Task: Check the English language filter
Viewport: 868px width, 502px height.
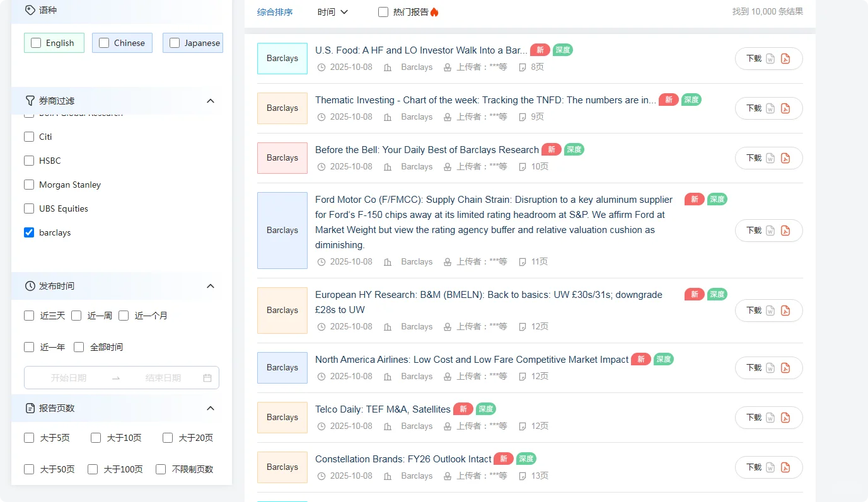Action: (36, 43)
